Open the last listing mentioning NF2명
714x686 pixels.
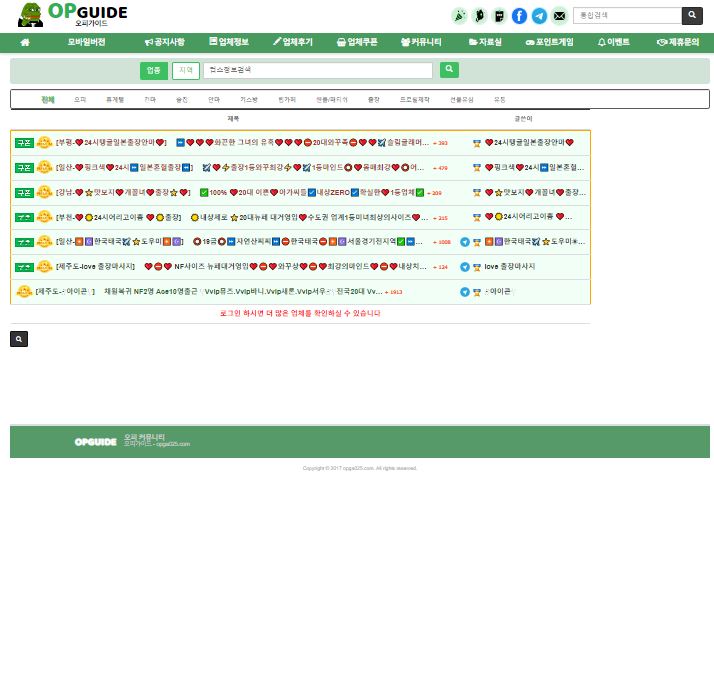tap(209, 291)
